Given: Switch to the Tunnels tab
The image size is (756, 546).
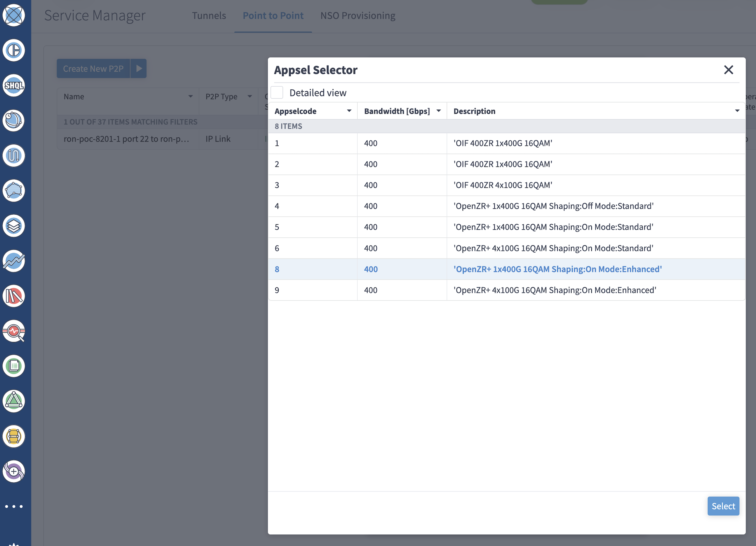Looking at the screenshot, I should (209, 16).
